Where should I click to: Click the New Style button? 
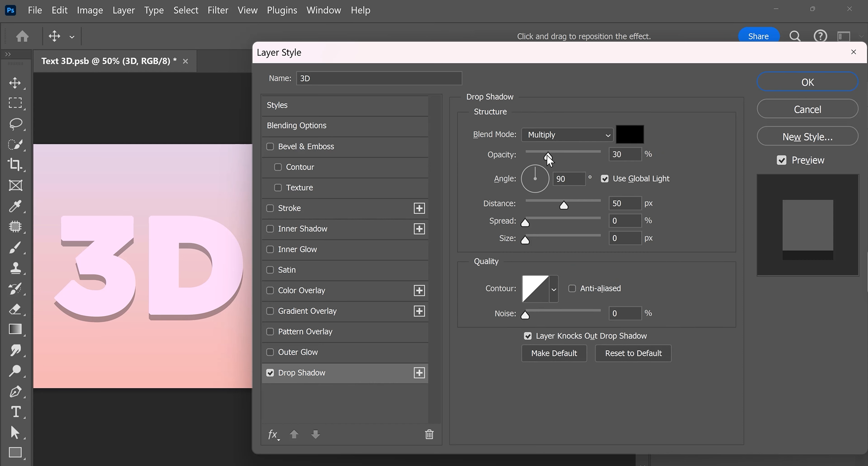coord(807,137)
